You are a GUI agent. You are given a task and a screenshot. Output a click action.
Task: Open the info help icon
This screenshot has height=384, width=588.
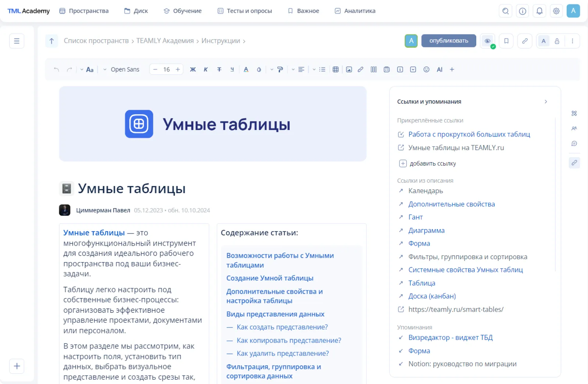[x=523, y=11]
